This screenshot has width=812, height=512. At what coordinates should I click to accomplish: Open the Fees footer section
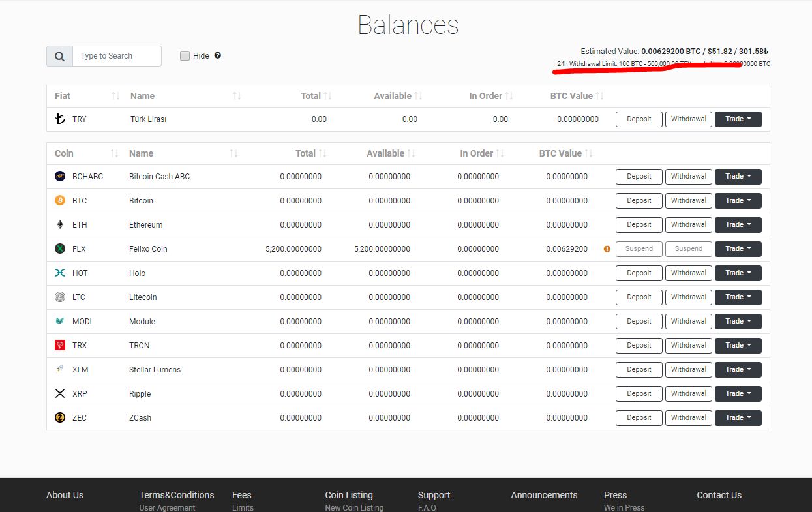(242, 495)
